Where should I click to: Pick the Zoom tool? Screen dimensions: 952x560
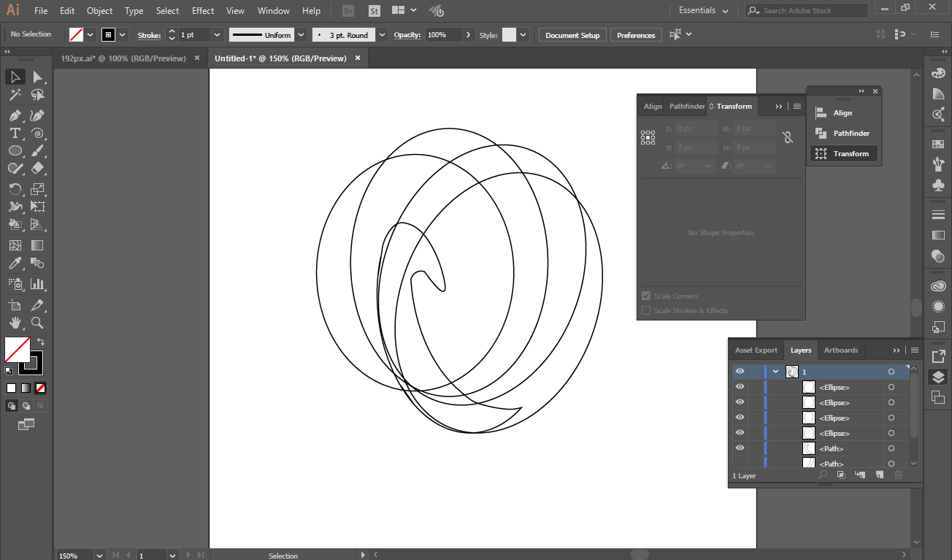point(37,323)
